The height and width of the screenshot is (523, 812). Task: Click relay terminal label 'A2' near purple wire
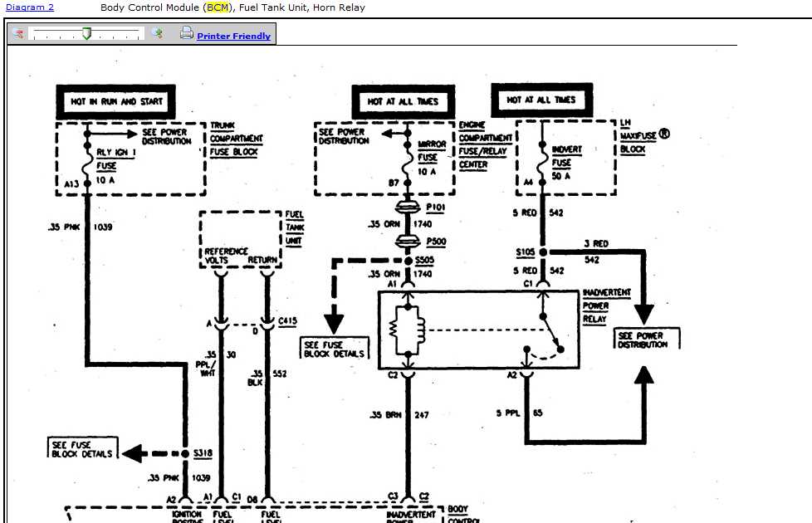(x=511, y=375)
